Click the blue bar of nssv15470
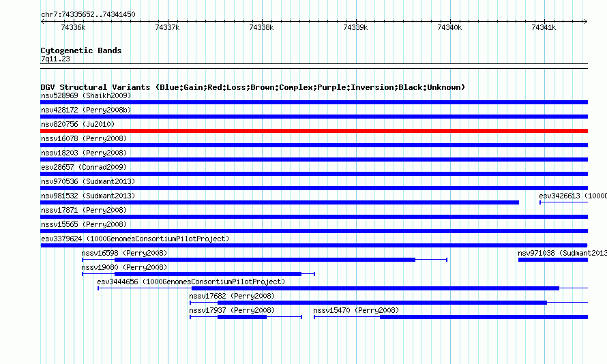This screenshot has height=364, width=607. (484, 317)
